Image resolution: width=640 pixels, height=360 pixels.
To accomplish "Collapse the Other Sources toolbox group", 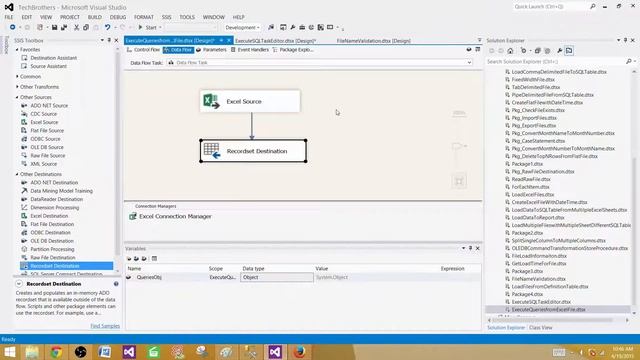I will (17, 97).
